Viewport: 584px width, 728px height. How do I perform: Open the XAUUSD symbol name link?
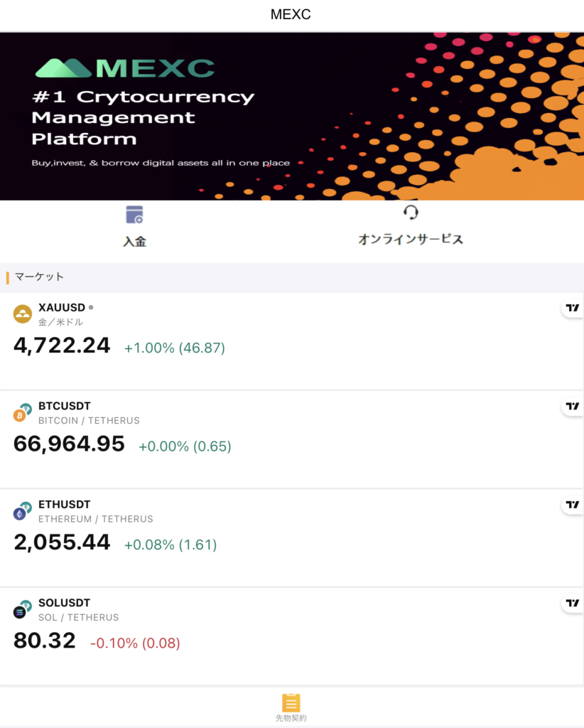point(62,307)
